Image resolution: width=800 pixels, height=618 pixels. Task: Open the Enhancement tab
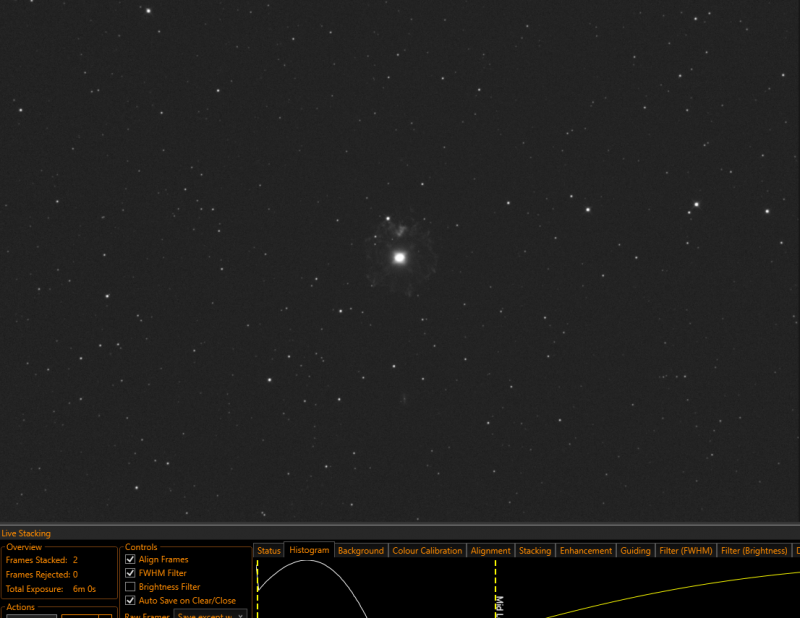[586, 551]
